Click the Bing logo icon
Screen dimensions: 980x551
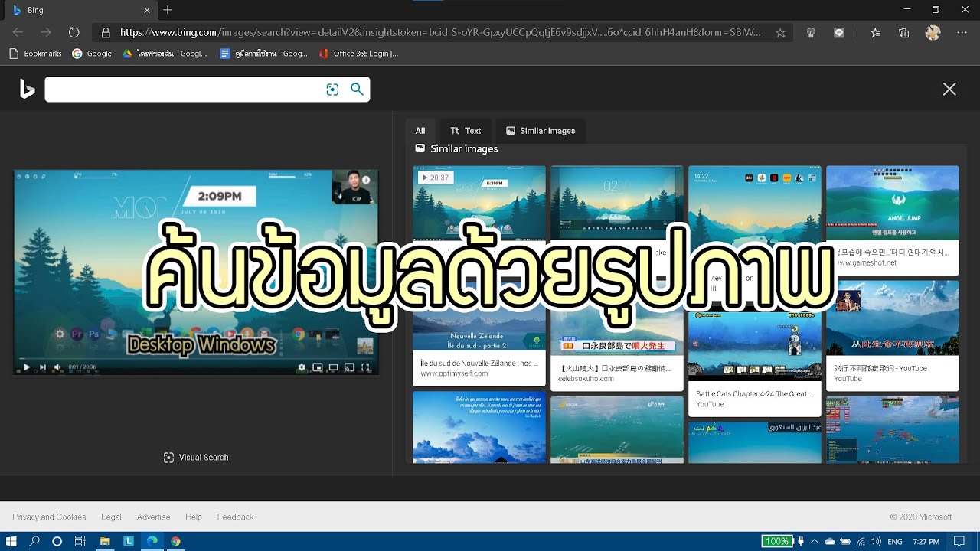pos(28,90)
